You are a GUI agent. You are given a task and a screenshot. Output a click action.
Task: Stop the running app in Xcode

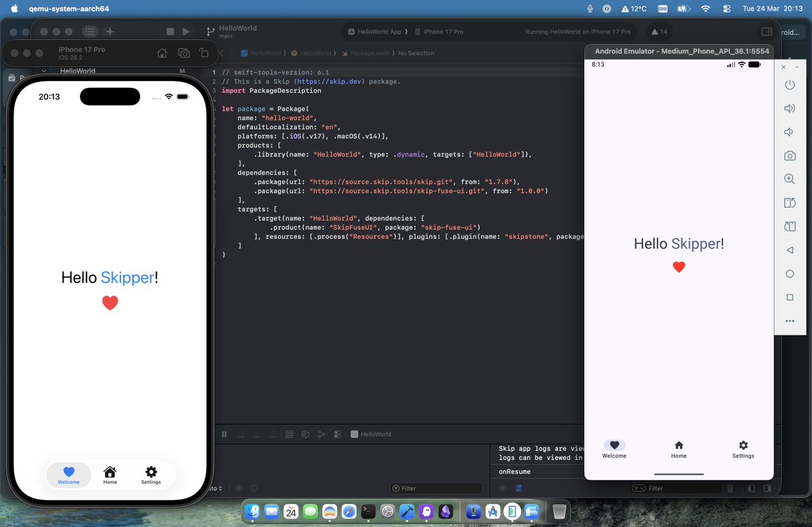(x=170, y=32)
